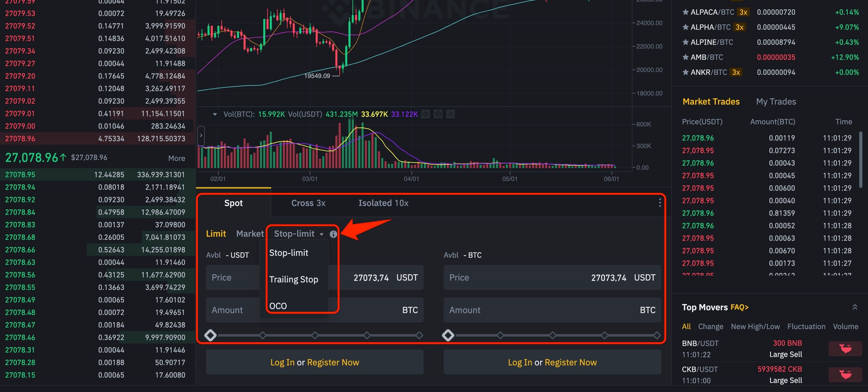This screenshot has height=392, width=868.
Task: Select OCO order type option
Action: (278, 306)
